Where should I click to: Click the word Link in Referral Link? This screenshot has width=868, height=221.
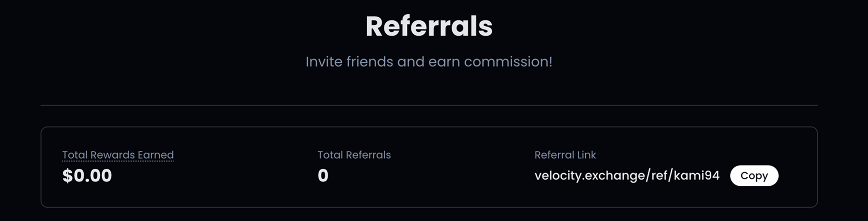pos(586,155)
